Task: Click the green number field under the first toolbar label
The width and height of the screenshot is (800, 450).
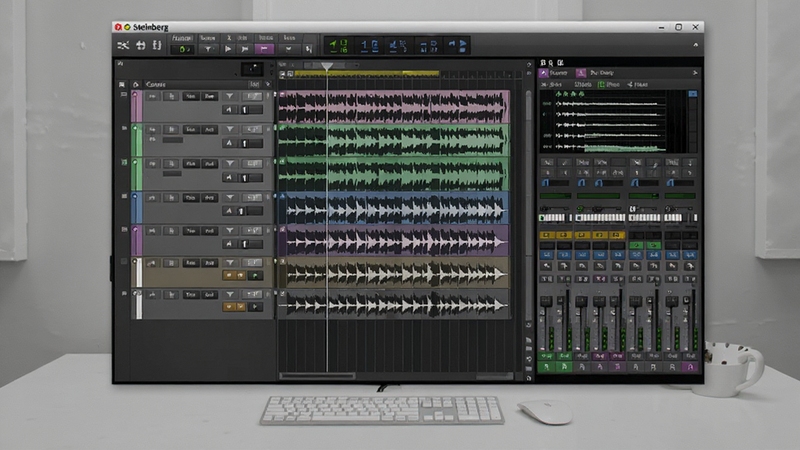Action: pyautogui.click(x=182, y=49)
